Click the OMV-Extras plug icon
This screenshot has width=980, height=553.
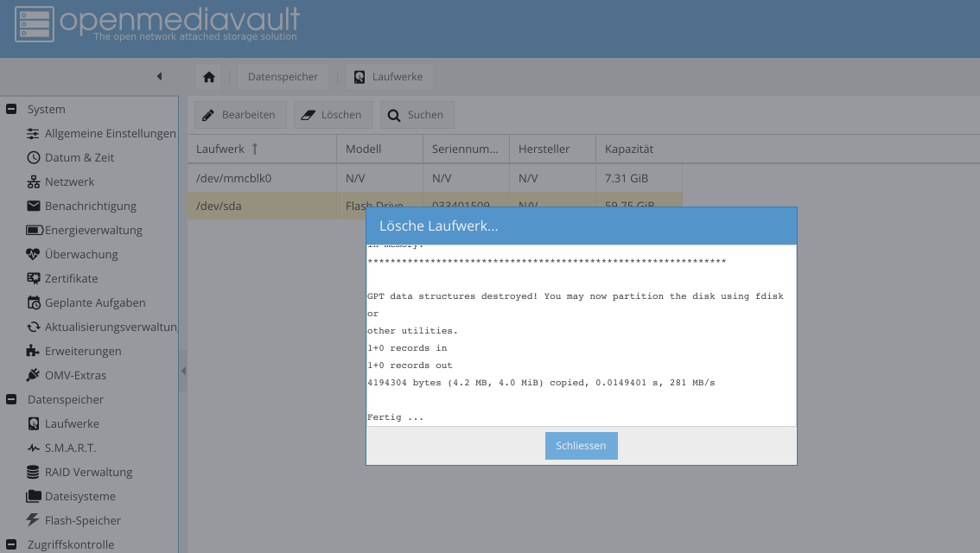pos(33,375)
